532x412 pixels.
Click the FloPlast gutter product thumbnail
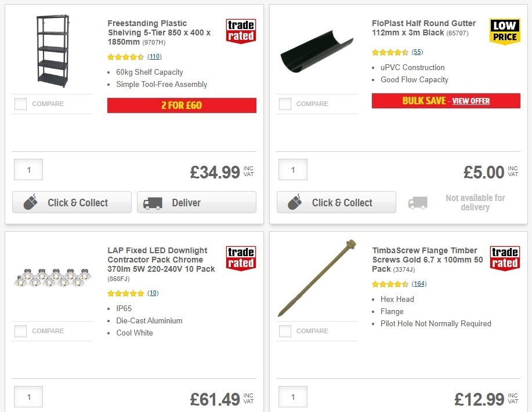coord(316,52)
